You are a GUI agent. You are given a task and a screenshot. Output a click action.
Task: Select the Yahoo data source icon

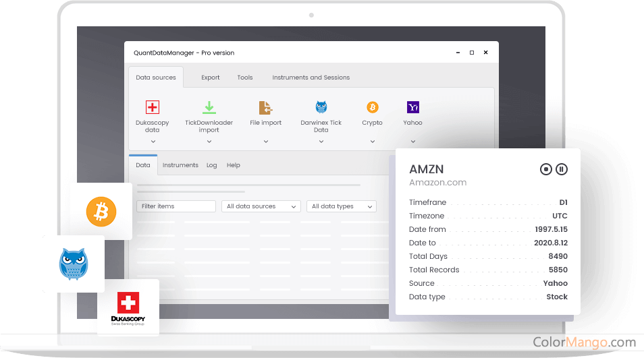[x=412, y=107]
